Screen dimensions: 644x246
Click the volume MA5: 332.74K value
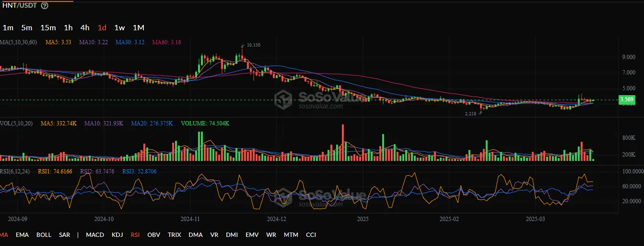coord(59,123)
